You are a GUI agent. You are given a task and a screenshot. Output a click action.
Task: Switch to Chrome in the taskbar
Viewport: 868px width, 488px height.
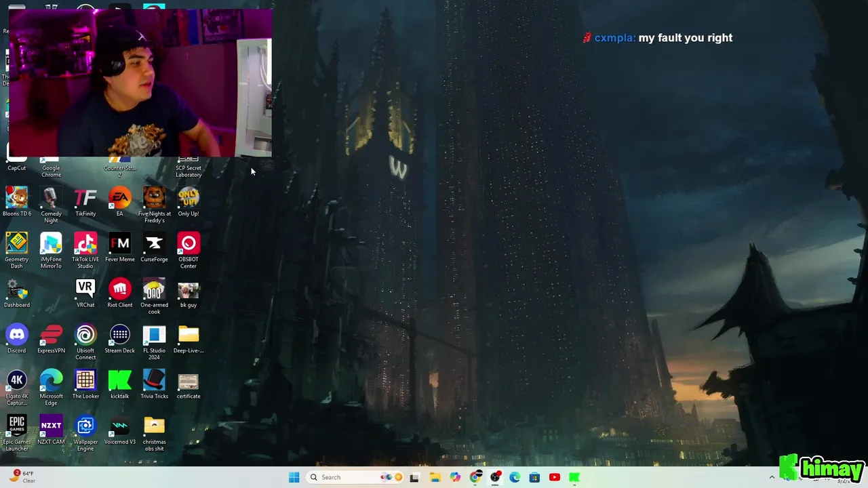475,477
